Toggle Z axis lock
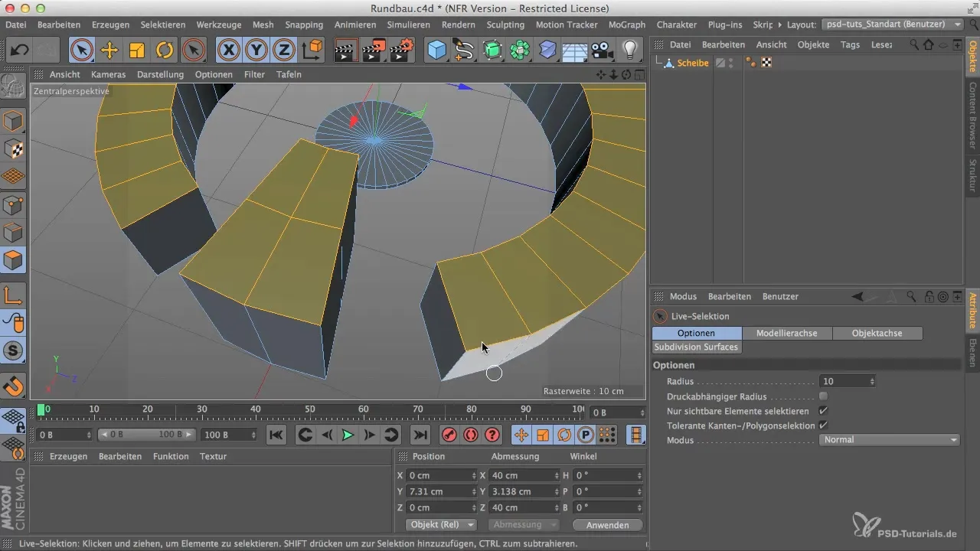This screenshot has height=551, width=980. (x=284, y=51)
